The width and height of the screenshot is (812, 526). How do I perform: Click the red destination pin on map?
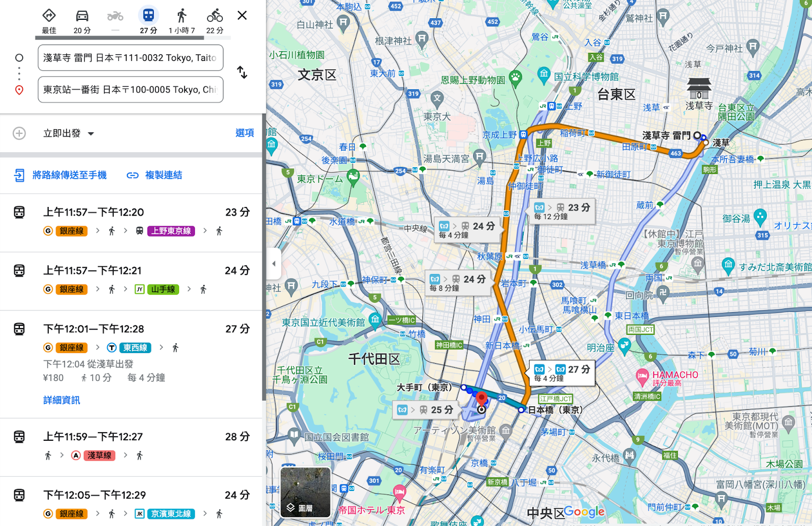click(482, 399)
